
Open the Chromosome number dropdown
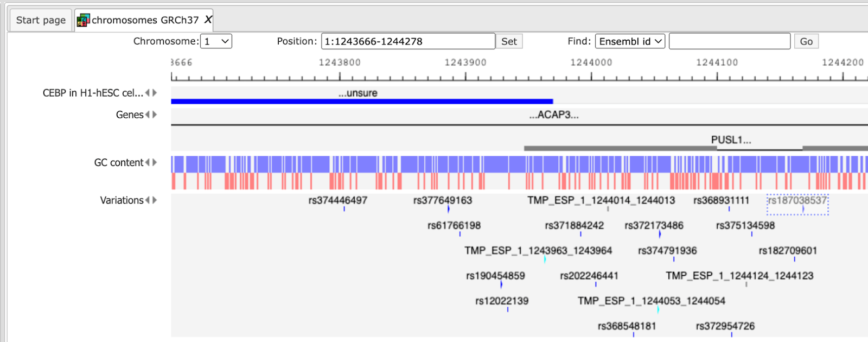(216, 41)
